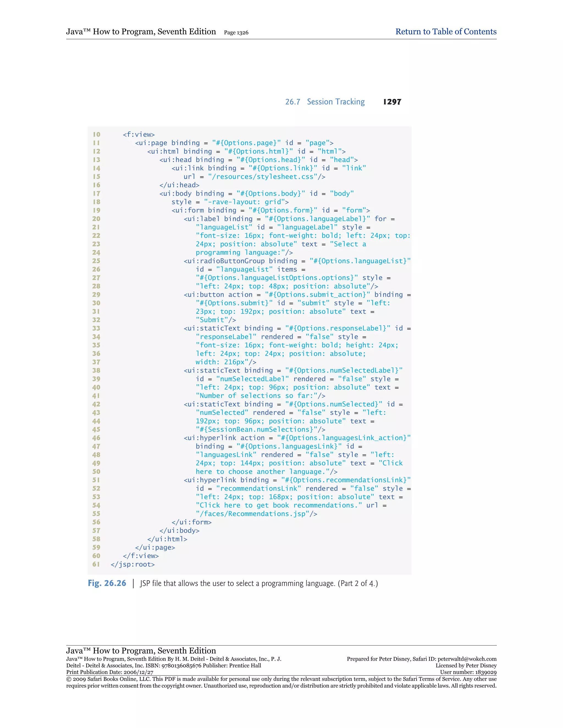The height and width of the screenshot is (728, 563).
Task: Click the 26.7 Session Tracking section heading
Action: click(325, 102)
